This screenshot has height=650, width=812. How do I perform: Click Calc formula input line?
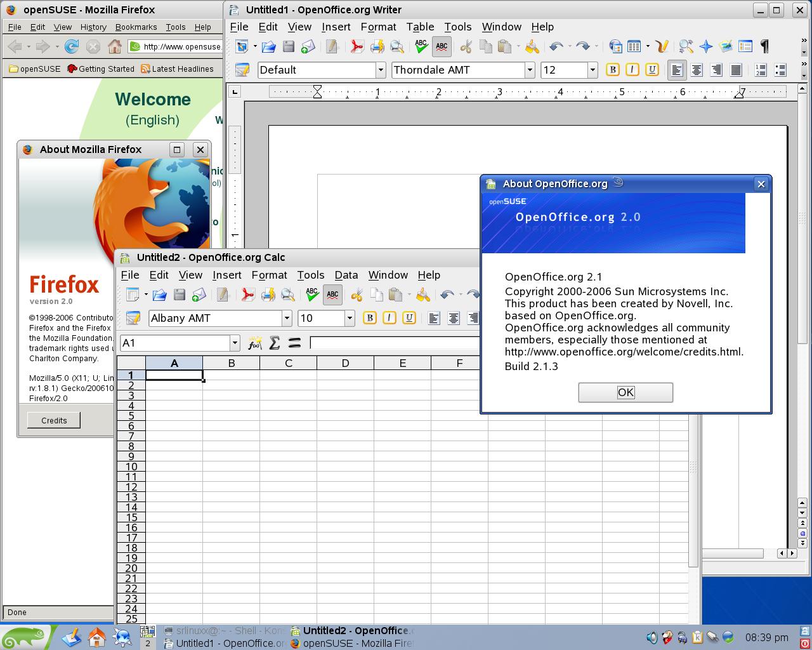point(395,343)
